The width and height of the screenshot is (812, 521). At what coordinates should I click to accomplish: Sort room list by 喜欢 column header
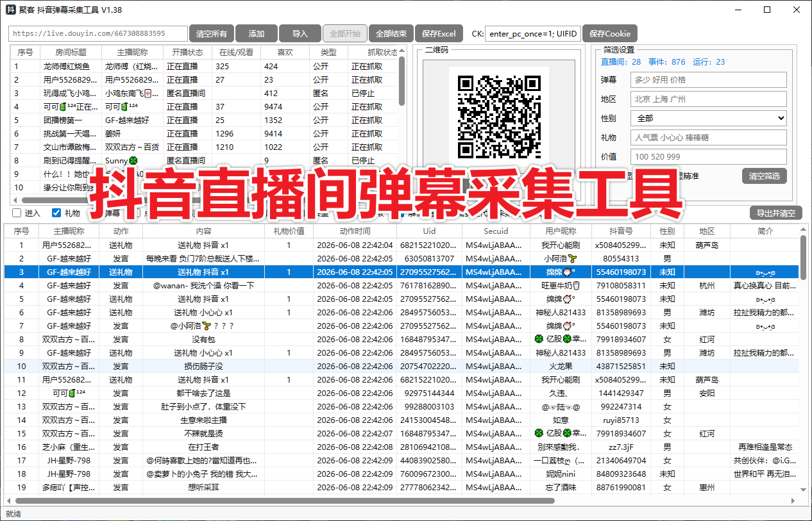pyautogui.click(x=285, y=53)
